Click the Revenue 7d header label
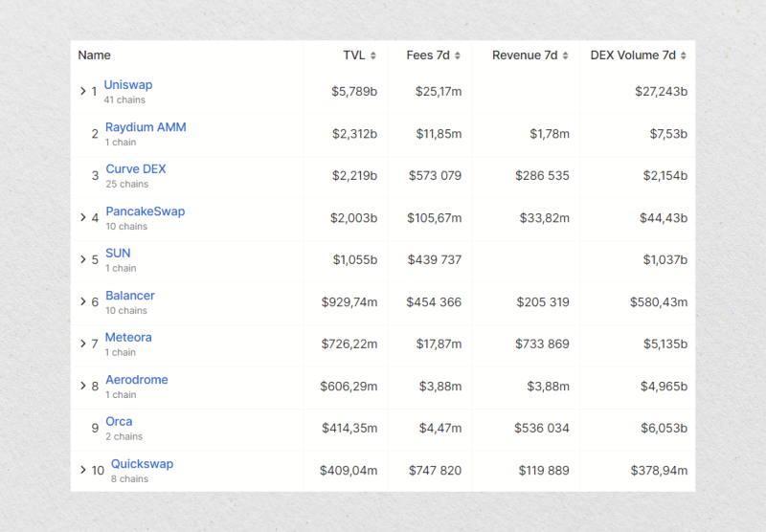 525,55
